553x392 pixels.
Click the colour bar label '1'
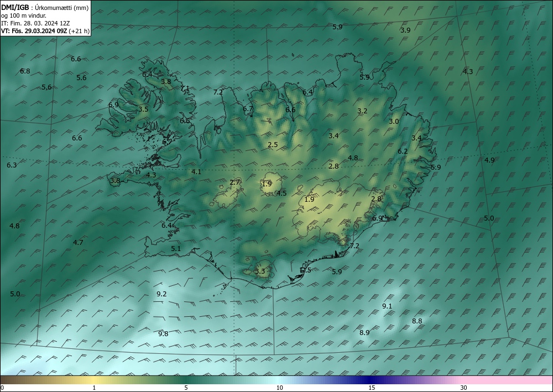[94, 388]
